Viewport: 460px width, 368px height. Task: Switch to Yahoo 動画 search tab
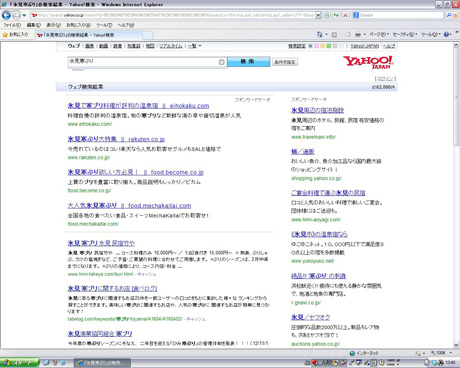(103, 46)
